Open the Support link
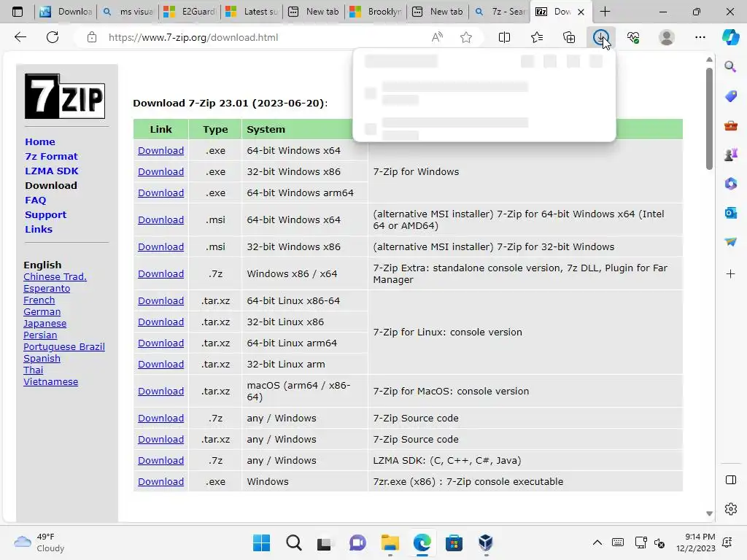 pos(46,215)
